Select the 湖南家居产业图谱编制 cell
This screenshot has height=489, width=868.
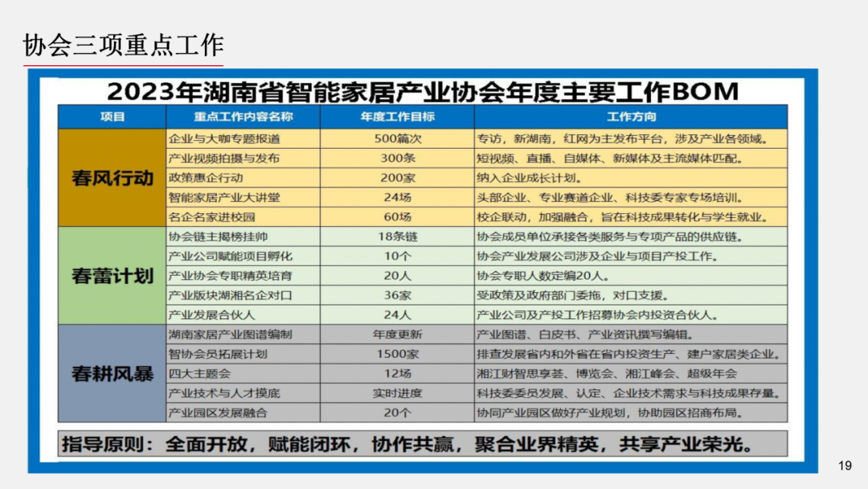point(243,335)
